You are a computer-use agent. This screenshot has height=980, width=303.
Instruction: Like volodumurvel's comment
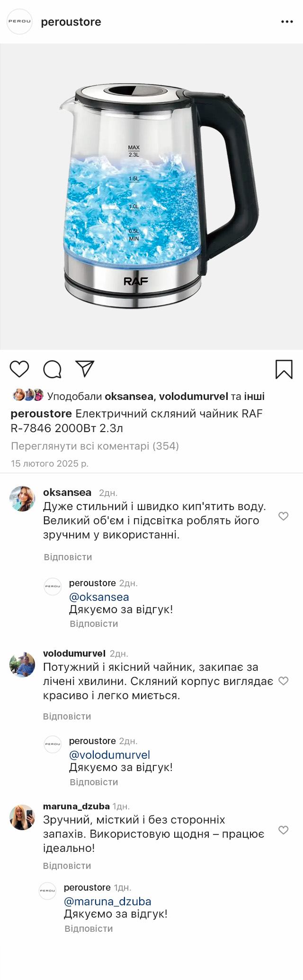point(283,681)
